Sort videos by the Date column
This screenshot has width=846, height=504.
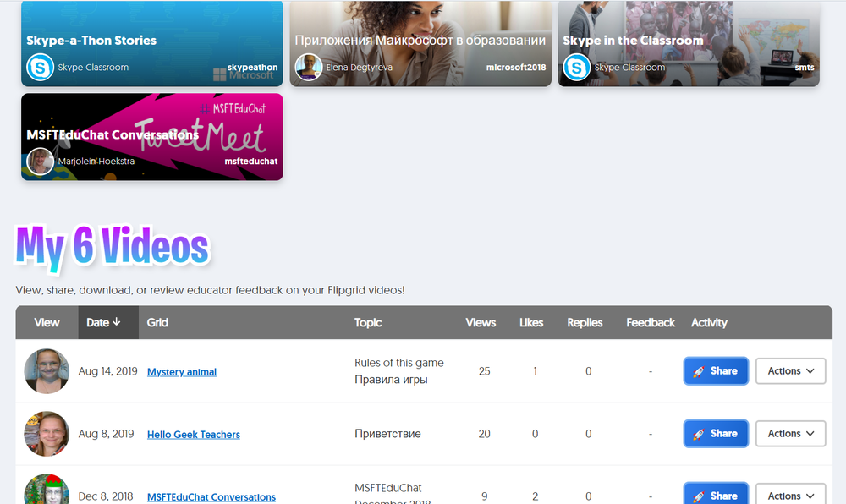pyautogui.click(x=108, y=322)
